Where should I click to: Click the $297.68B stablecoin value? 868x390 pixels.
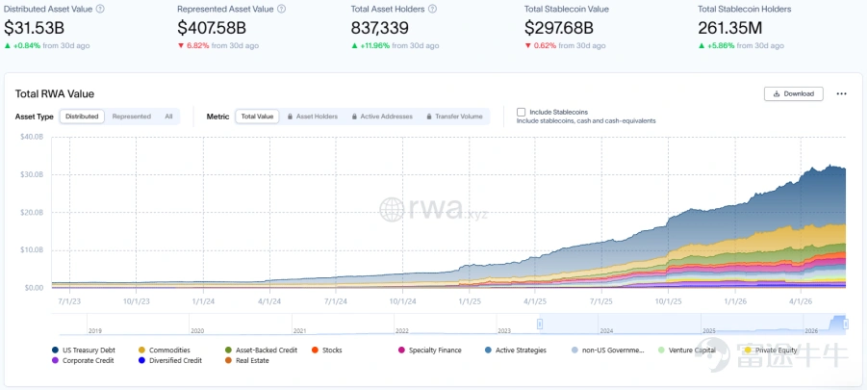tap(559, 27)
